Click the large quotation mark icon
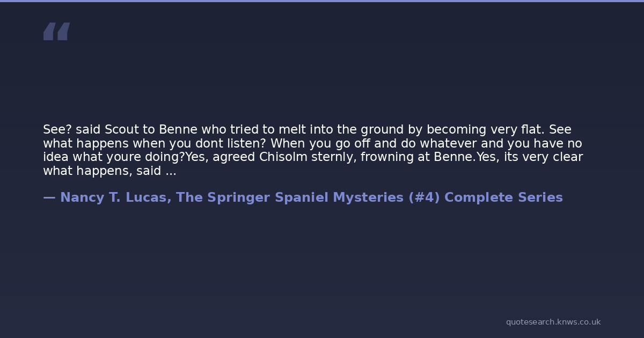The width and height of the screenshot is (644, 338). pyautogui.click(x=56, y=31)
